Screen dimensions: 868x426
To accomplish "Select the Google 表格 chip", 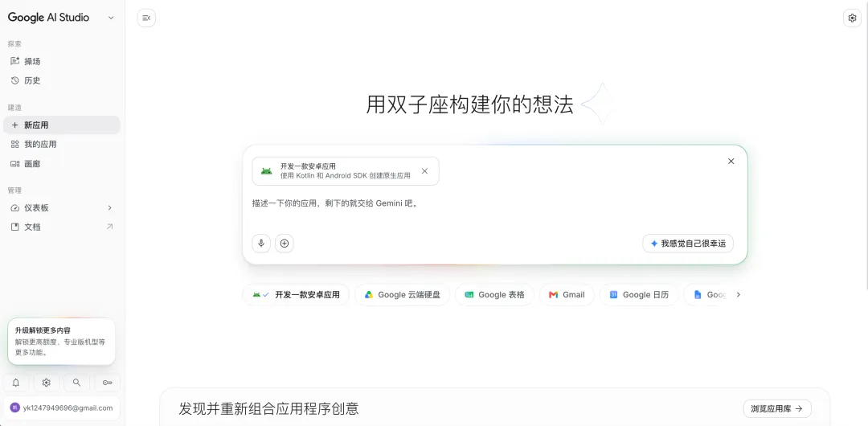I will point(494,295).
